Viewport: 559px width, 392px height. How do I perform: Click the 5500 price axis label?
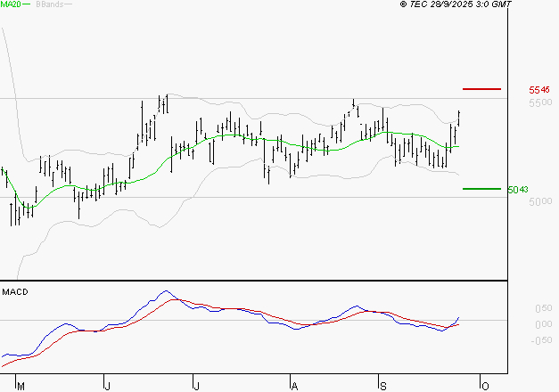540,102
